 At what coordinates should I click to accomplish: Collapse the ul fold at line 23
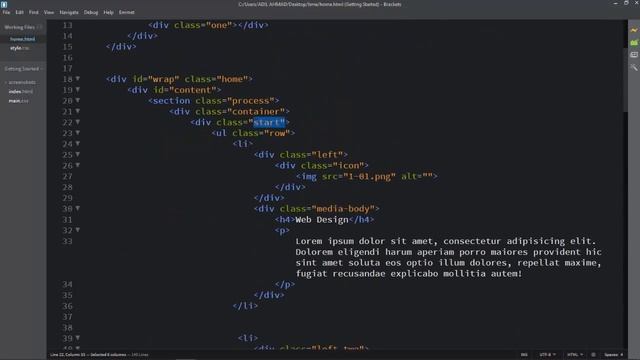[x=78, y=133]
